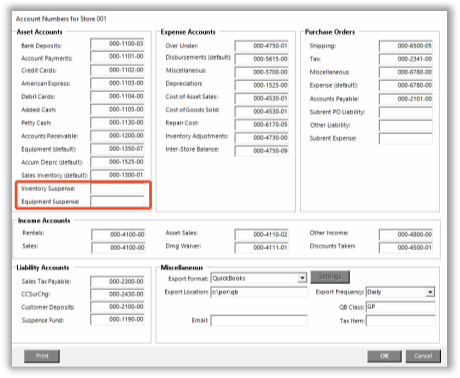Focus the empty Email field
460x378 pixels.
pos(259,321)
